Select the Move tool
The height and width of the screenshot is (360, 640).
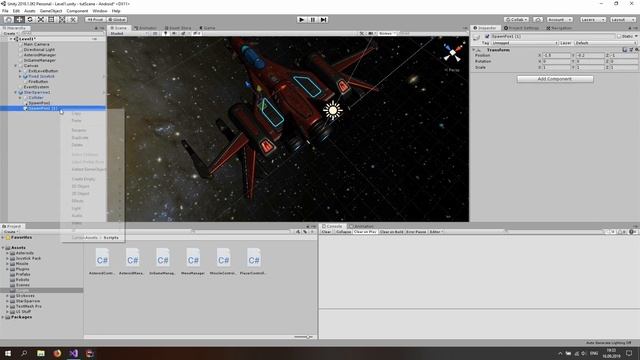pos(19,20)
